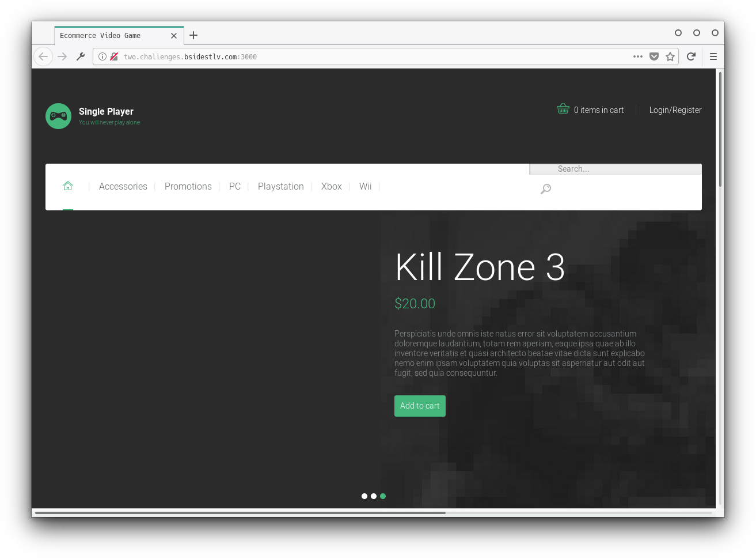The height and width of the screenshot is (559, 756).
Task: Click the shopping basket cart icon
Action: [x=563, y=109]
